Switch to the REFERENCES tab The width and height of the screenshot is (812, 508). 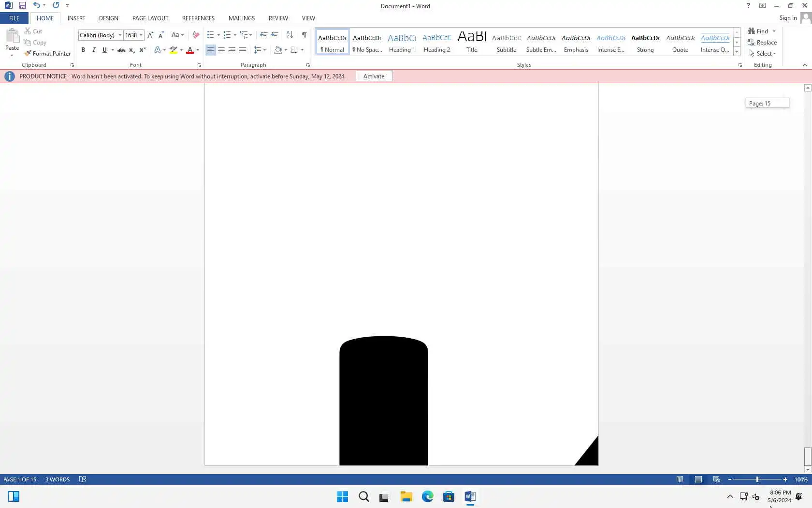click(198, 18)
